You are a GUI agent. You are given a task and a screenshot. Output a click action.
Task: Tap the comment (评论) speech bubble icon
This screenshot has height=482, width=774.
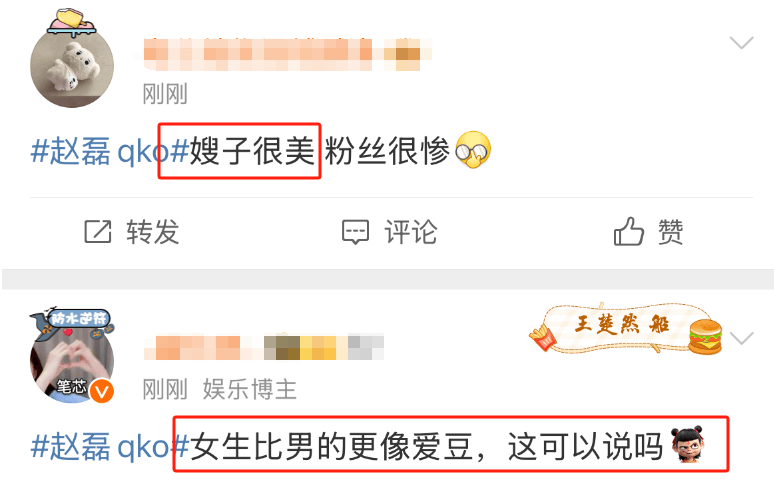click(x=355, y=232)
